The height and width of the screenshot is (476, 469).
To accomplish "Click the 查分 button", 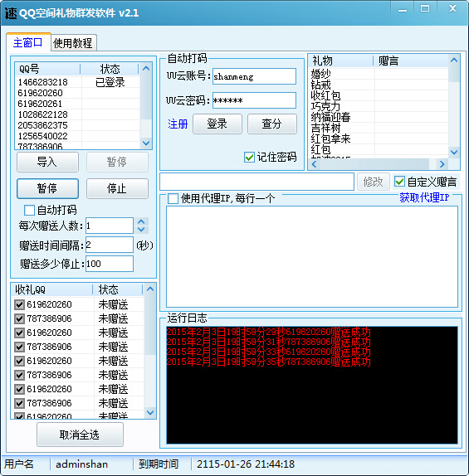I will click(272, 124).
